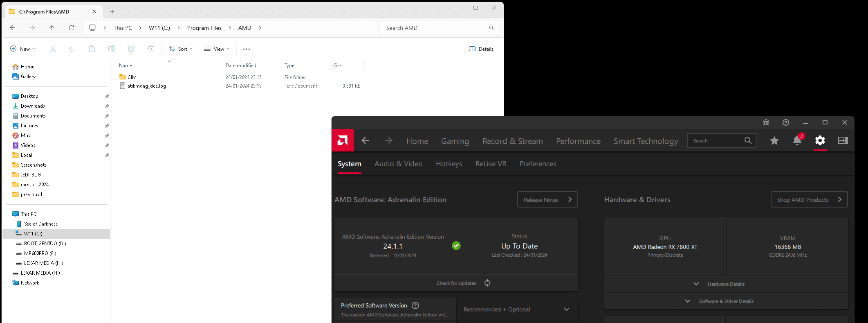Expand Software & Driver Details section
The height and width of the screenshot is (323, 868).
pos(726,301)
